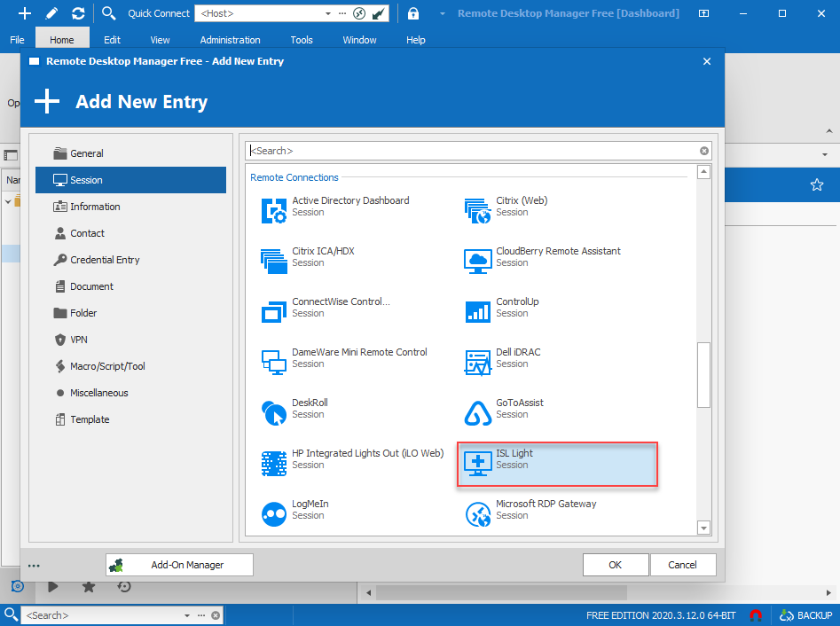Click the ControlUp session icon
The width and height of the screenshot is (840, 626).
pos(477,311)
